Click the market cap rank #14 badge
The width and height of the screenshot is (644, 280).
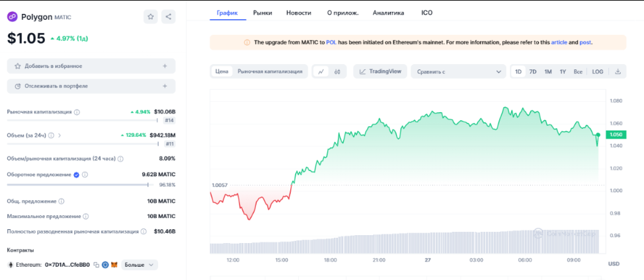[169, 121]
